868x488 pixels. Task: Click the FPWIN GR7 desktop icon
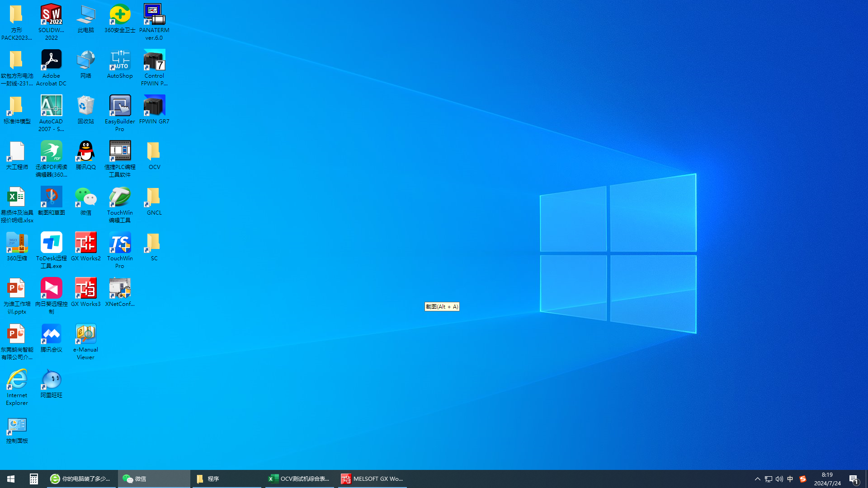(x=154, y=106)
